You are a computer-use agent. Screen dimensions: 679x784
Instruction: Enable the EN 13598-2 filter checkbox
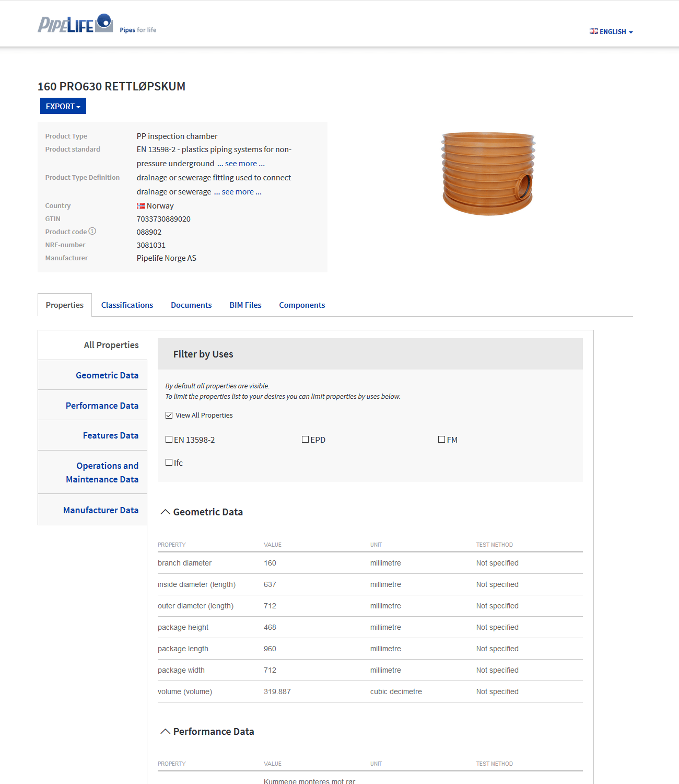point(169,439)
